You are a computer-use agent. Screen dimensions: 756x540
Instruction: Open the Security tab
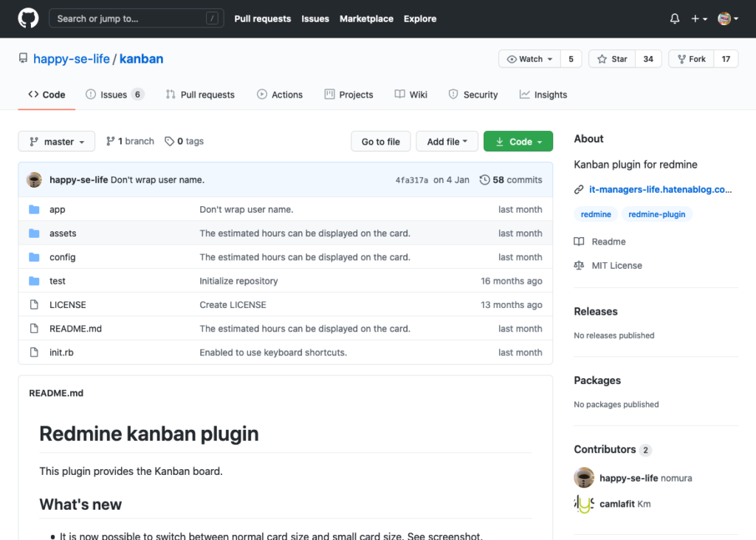473,95
